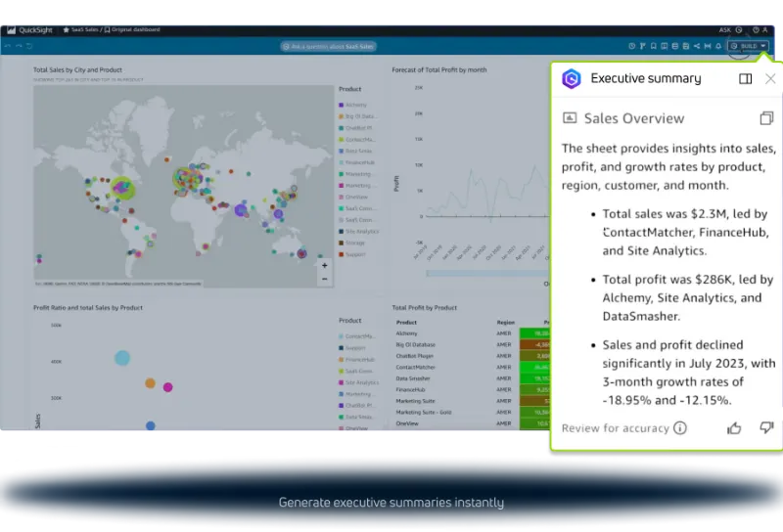Open the QuickSight home logo

pyautogui.click(x=30, y=30)
